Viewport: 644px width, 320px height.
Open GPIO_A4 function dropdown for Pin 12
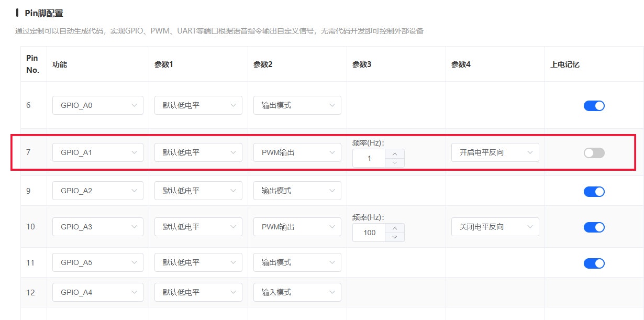pos(98,292)
